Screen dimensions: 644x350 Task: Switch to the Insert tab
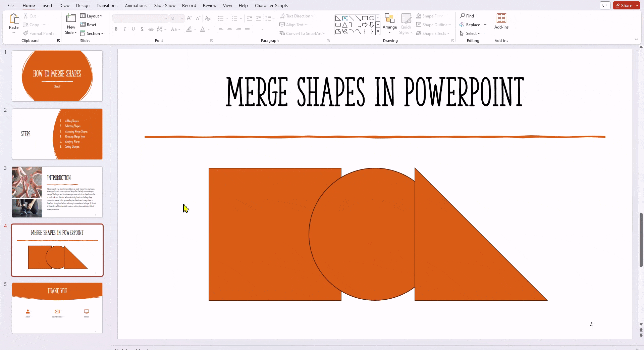click(47, 5)
